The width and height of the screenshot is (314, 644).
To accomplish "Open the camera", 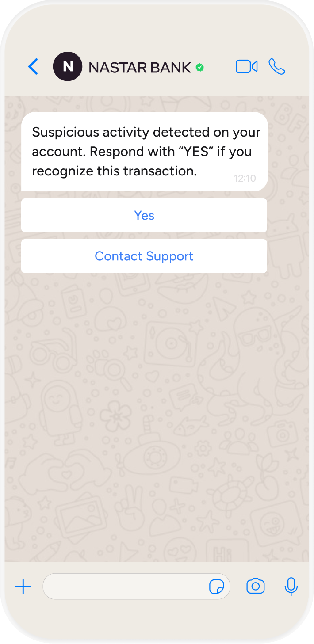I will 255,587.
